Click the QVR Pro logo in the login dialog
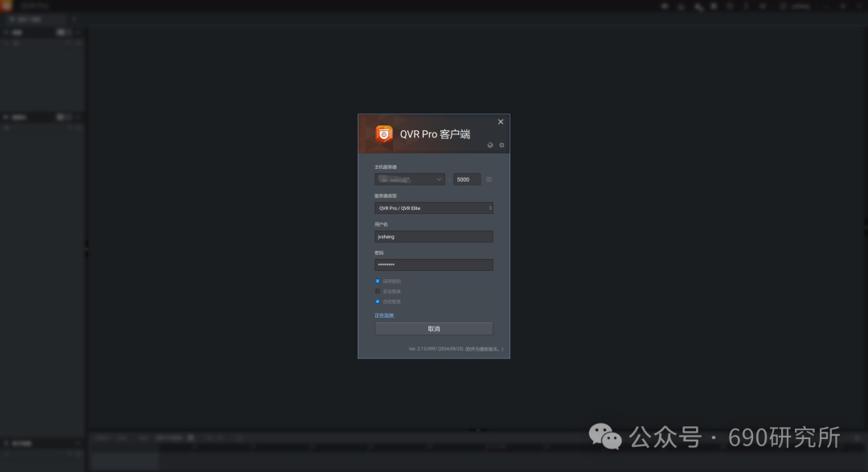Image resolution: width=868 pixels, height=472 pixels. pyautogui.click(x=383, y=134)
